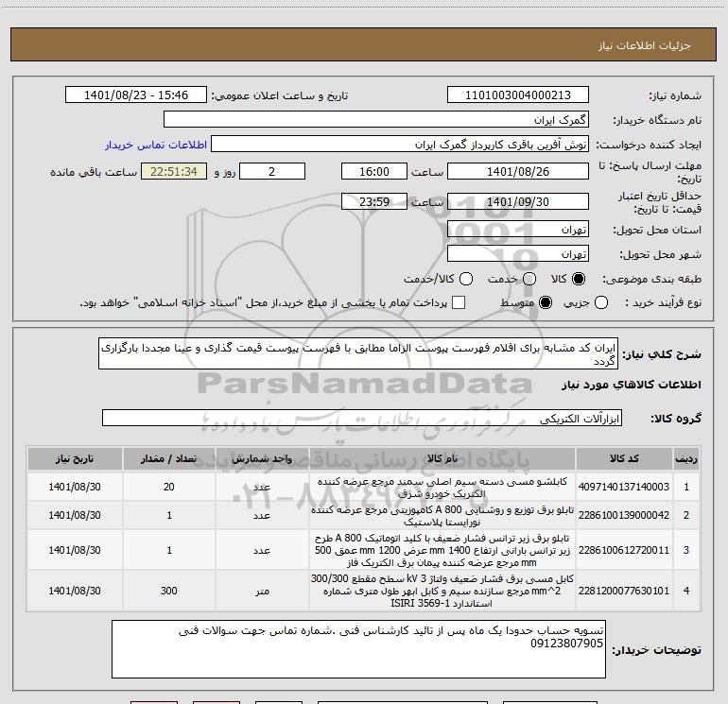Open the buyer contact info link (اطلاعات تماس خریدار)
This screenshot has width=728, height=704.
point(156,145)
